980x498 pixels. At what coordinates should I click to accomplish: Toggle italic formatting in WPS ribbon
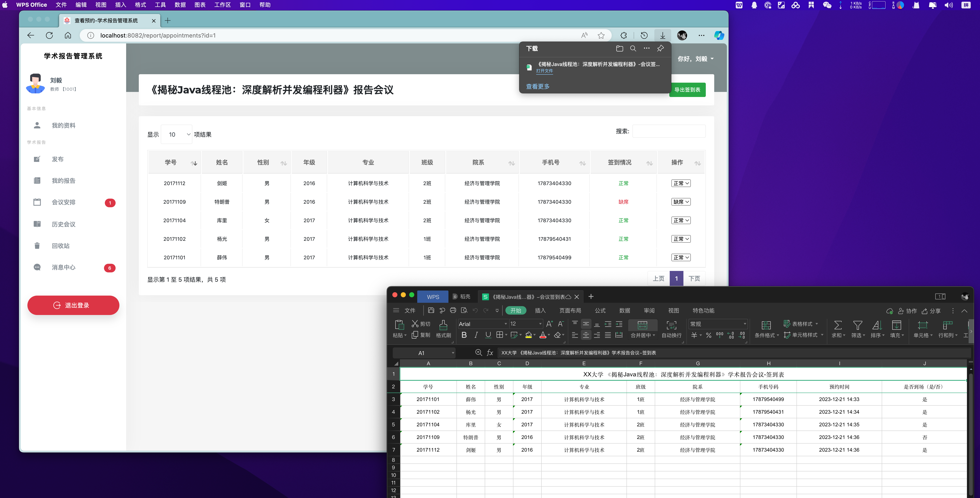click(476, 335)
